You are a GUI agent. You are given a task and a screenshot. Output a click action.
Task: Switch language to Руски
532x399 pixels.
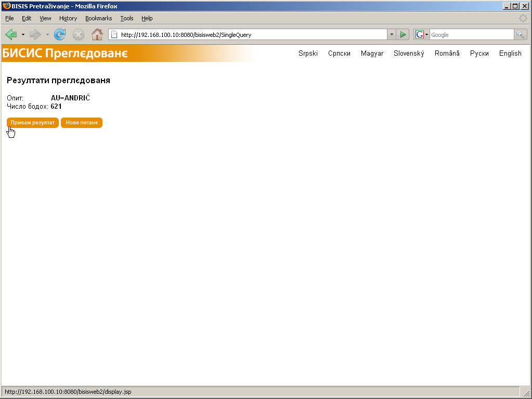[479, 53]
